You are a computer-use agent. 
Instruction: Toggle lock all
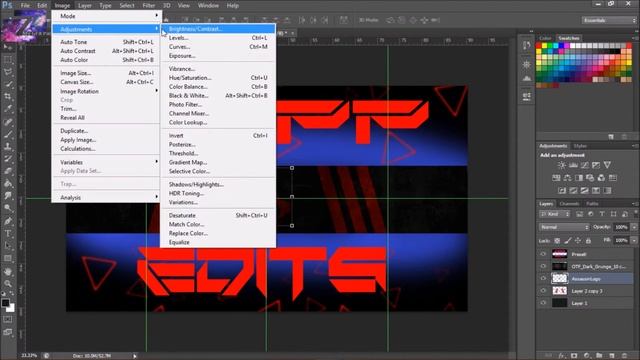point(588,241)
